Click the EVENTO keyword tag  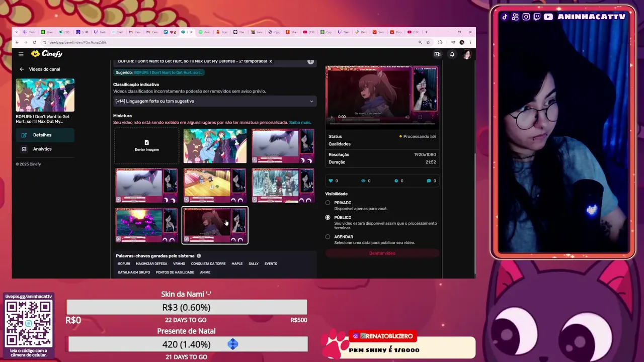point(271,263)
